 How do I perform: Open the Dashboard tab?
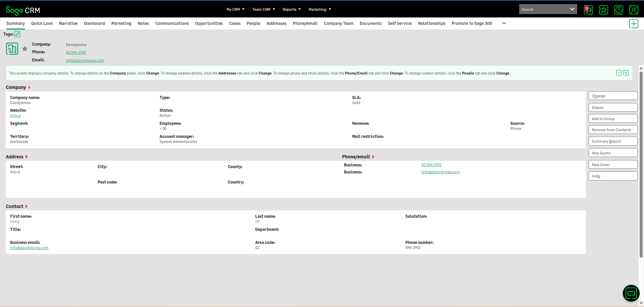(x=94, y=23)
